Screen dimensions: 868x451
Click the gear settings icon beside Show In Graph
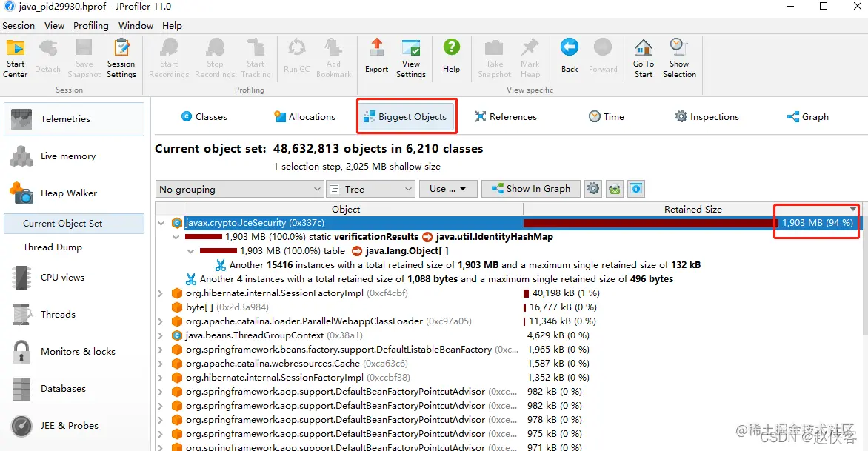tap(593, 189)
